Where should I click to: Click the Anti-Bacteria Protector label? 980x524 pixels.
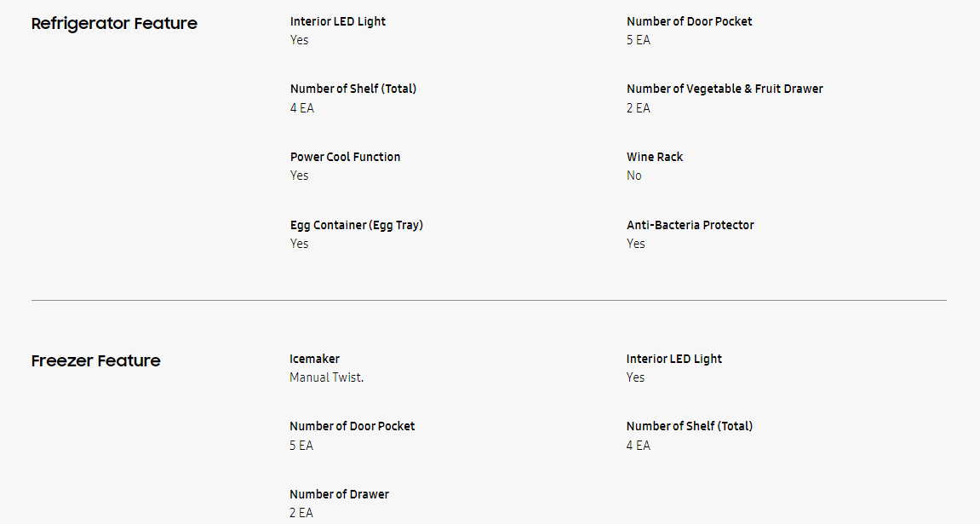690,225
